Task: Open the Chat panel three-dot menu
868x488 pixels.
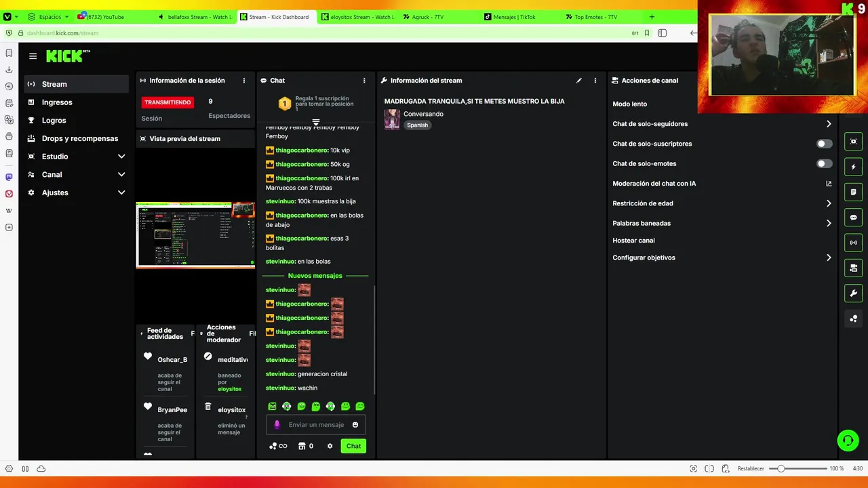Action: (364, 80)
